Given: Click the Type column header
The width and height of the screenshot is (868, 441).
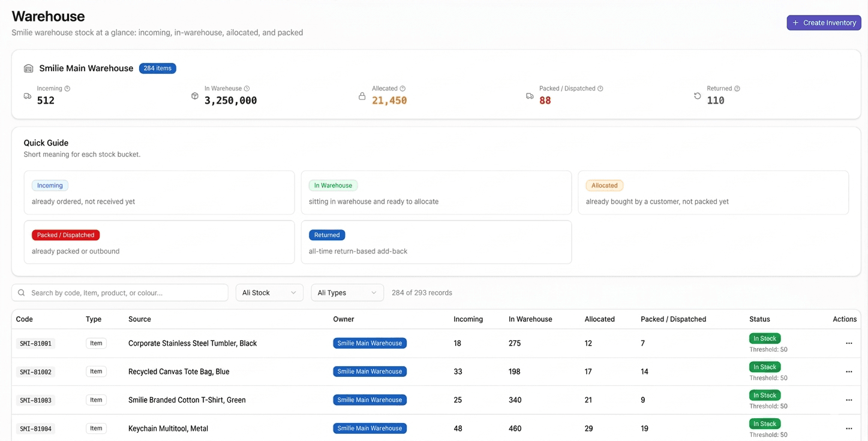Looking at the screenshot, I should coord(94,319).
